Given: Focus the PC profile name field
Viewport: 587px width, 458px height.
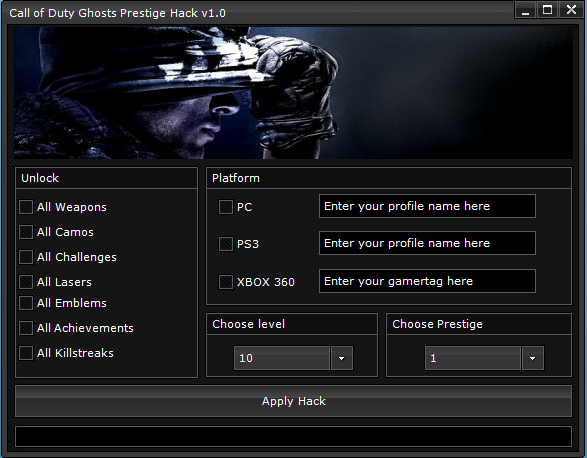Looking at the screenshot, I should click(427, 206).
